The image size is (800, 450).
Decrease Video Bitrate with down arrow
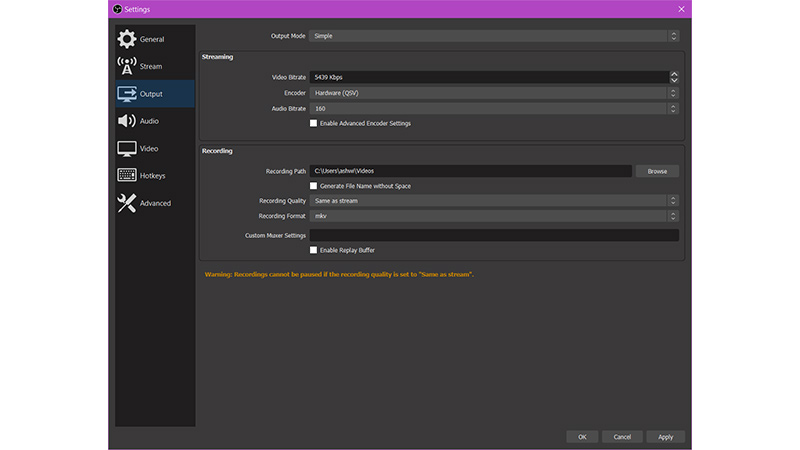[x=674, y=80]
